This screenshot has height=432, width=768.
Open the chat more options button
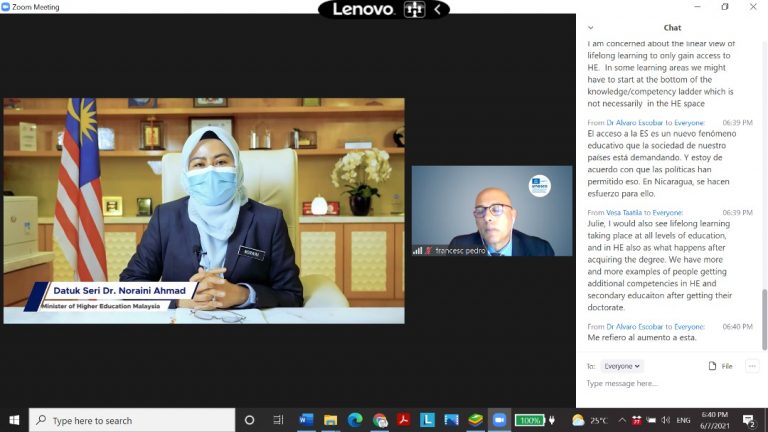tap(752, 366)
